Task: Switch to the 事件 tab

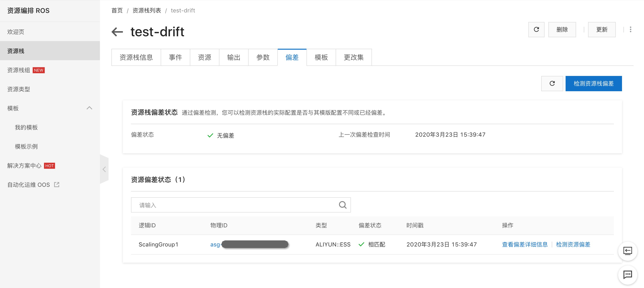Action: tap(175, 58)
